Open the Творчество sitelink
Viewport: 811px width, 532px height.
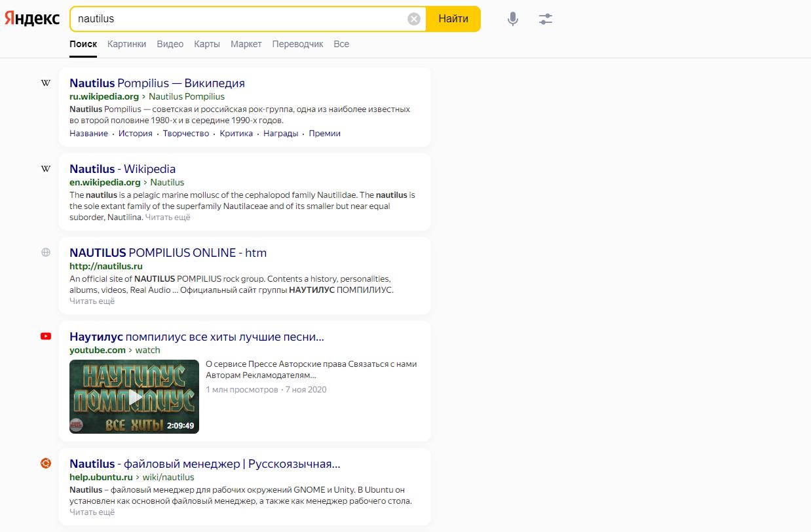[186, 133]
